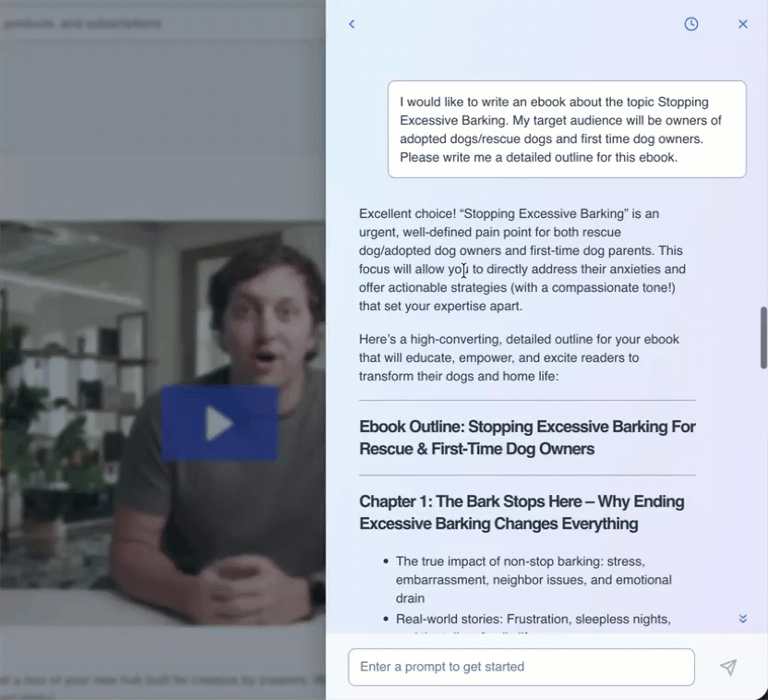768x700 pixels.
Task: Click the video thumbnail of the speaking man
Action: (x=162, y=424)
